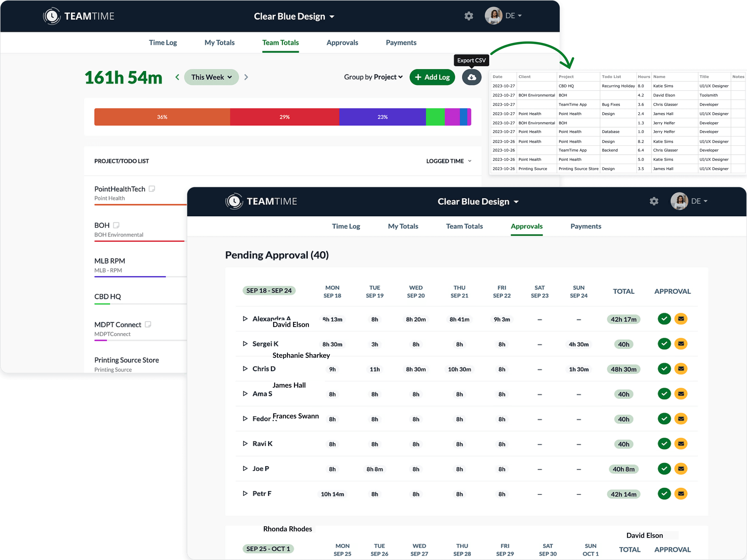
Task: Open My Totals tab in back window
Action: point(220,43)
